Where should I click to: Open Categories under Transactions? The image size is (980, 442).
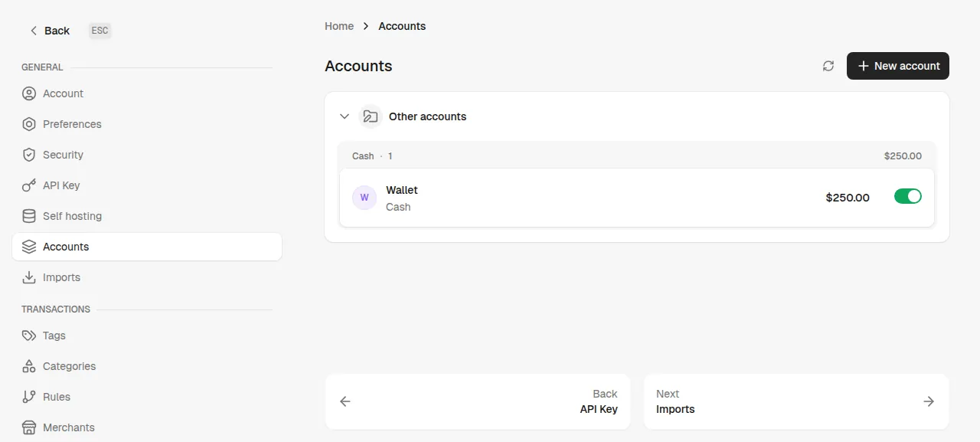click(147, 366)
